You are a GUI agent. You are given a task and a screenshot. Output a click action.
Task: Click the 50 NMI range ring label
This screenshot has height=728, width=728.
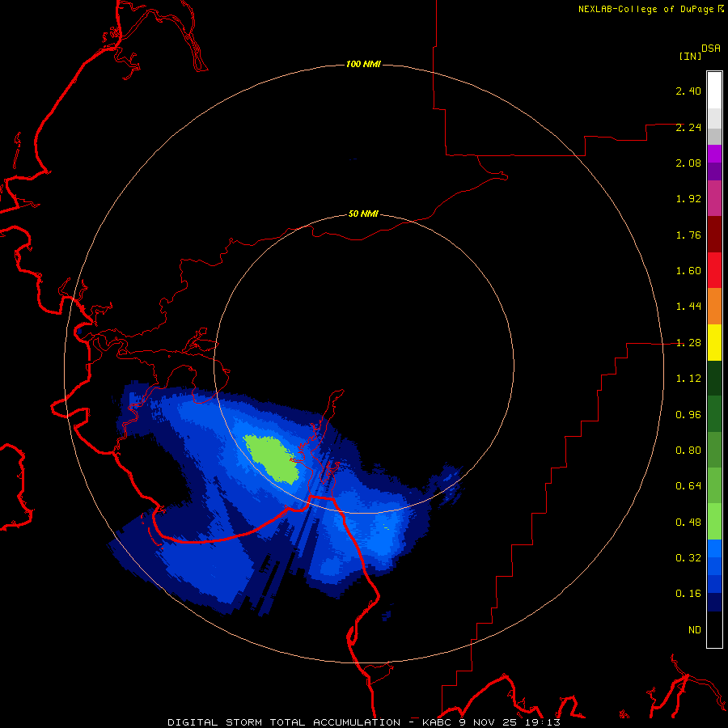click(363, 214)
